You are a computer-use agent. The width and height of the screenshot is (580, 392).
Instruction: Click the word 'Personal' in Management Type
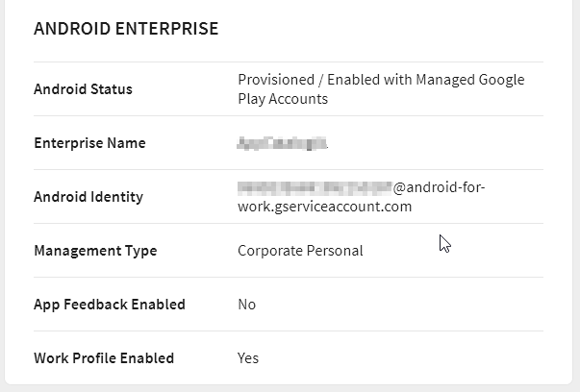click(x=337, y=251)
